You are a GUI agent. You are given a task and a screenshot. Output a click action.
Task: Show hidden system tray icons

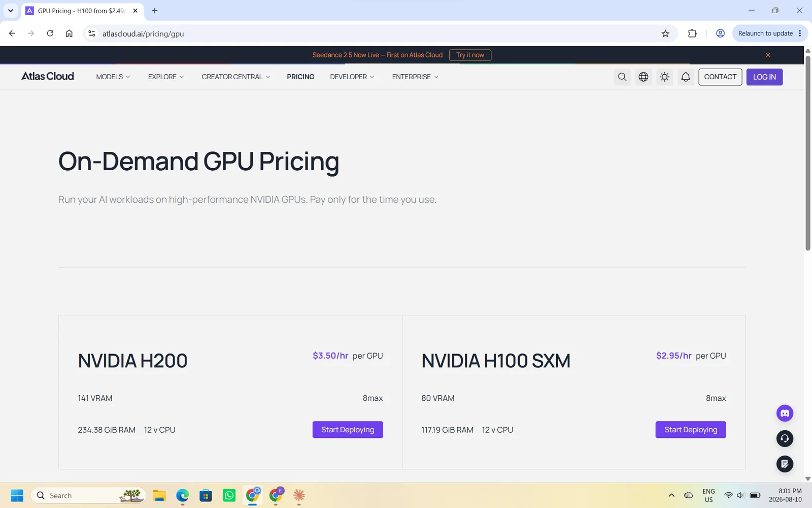coord(671,495)
